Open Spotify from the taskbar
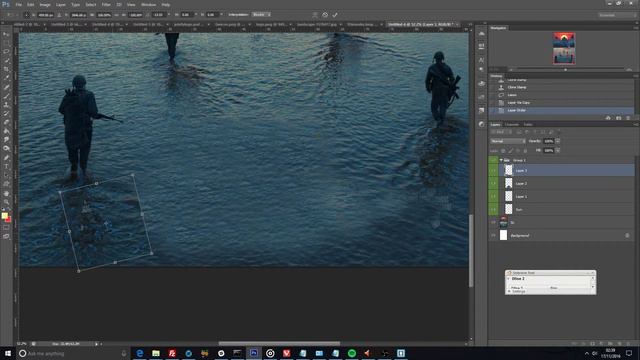Viewport: 640px width, 360px height. (x=351, y=353)
